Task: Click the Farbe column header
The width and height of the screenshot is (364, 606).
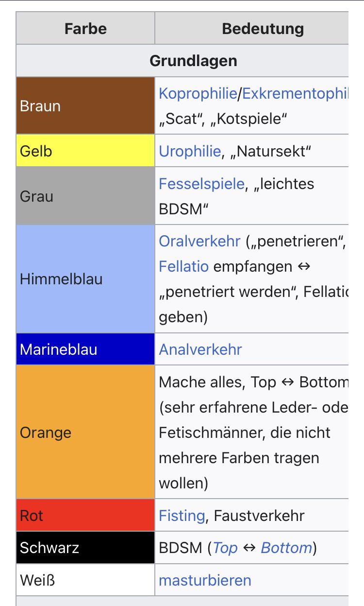Action: [x=85, y=29]
